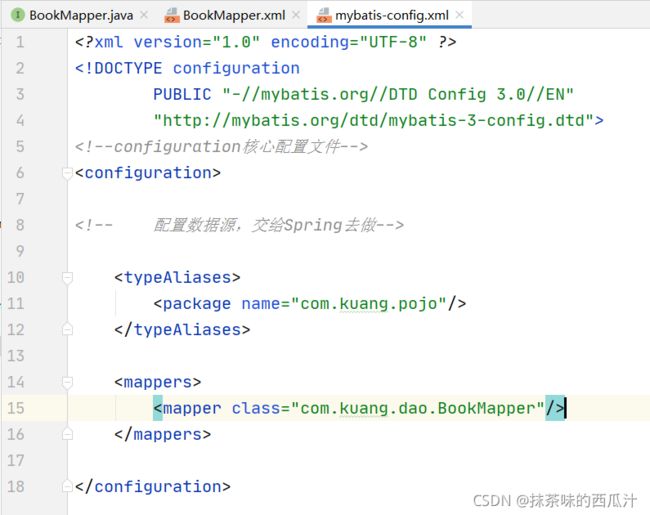Click the mapper tag name on line 15
Image resolution: width=650 pixels, height=515 pixels.
pyautogui.click(x=192, y=408)
